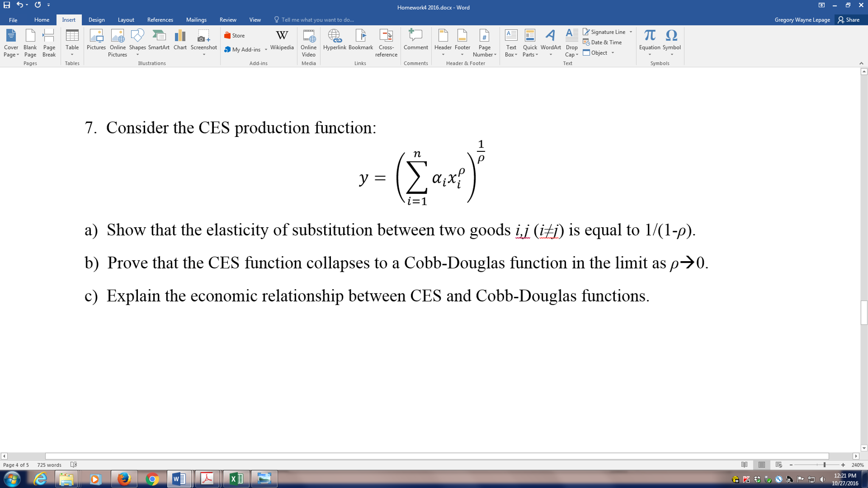The height and width of the screenshot is (488, 868).
Task: Open the Shapes gallery dropdown
Action: (137, 55)
